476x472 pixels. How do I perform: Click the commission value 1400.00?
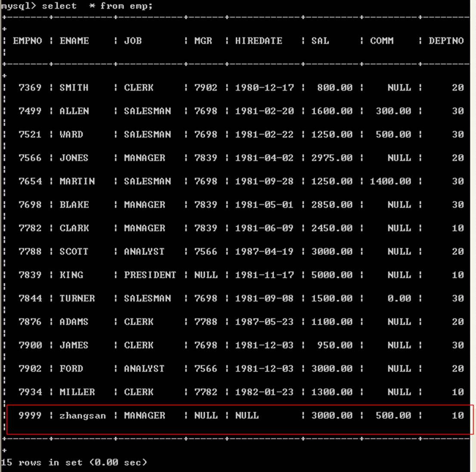[x=390, y=181]
